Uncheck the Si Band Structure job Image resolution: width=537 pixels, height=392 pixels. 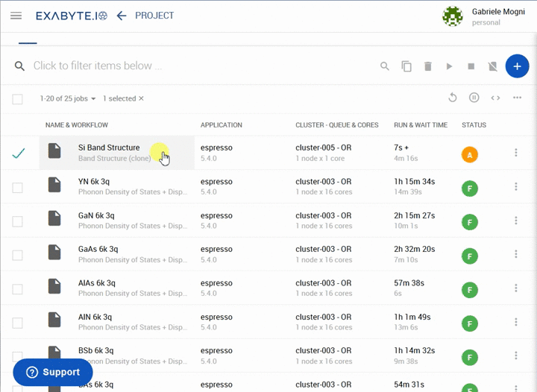click(18, 154)
